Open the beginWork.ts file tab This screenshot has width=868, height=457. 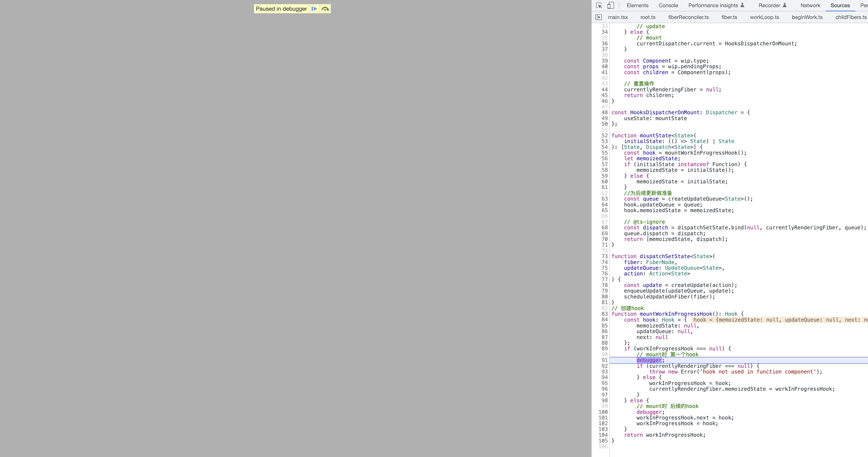coord(807,17)
